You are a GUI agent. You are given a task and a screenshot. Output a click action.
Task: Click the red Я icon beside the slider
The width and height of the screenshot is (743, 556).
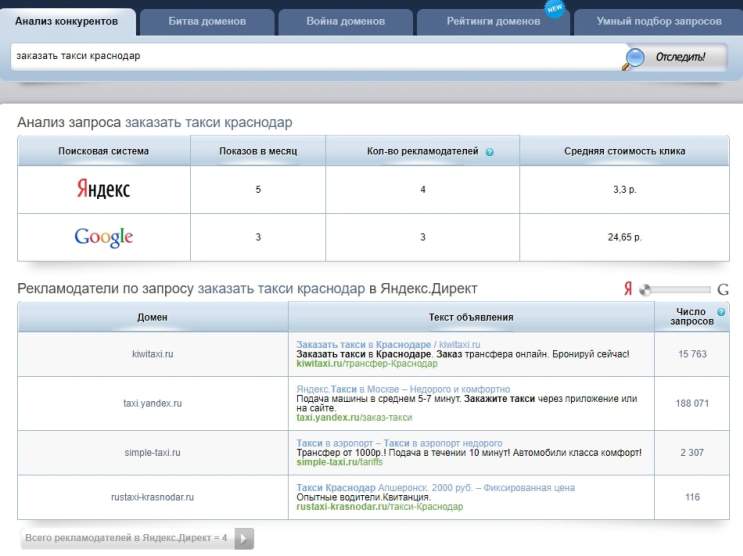click(x=628, y=288)
